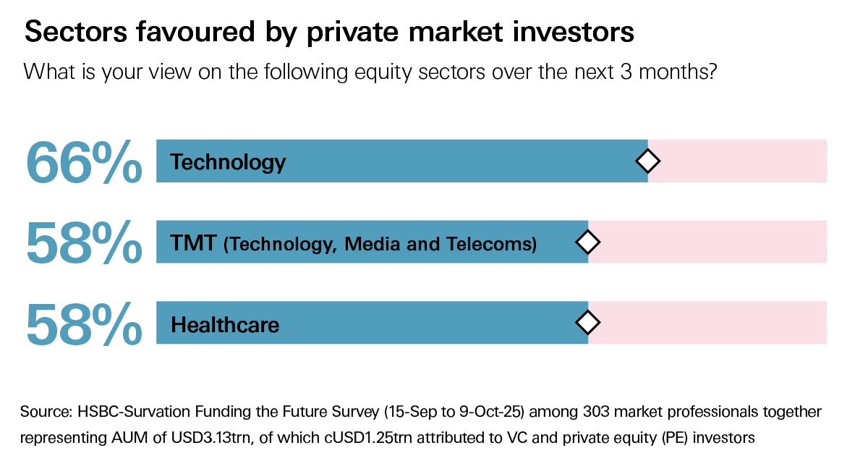Select the 58% figure beside Healthcare
Image resolution: width=868 pixels, height=456 pixels.
coord(84,323)
